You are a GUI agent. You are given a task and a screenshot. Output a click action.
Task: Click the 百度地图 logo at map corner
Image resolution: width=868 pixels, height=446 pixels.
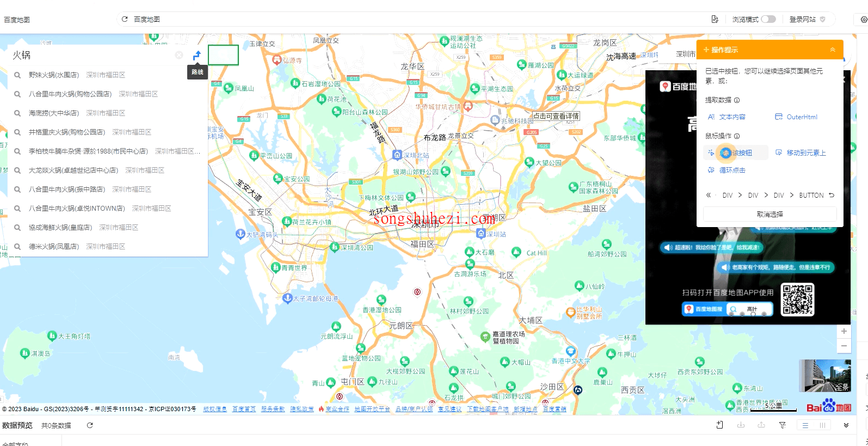coord(828,406)
